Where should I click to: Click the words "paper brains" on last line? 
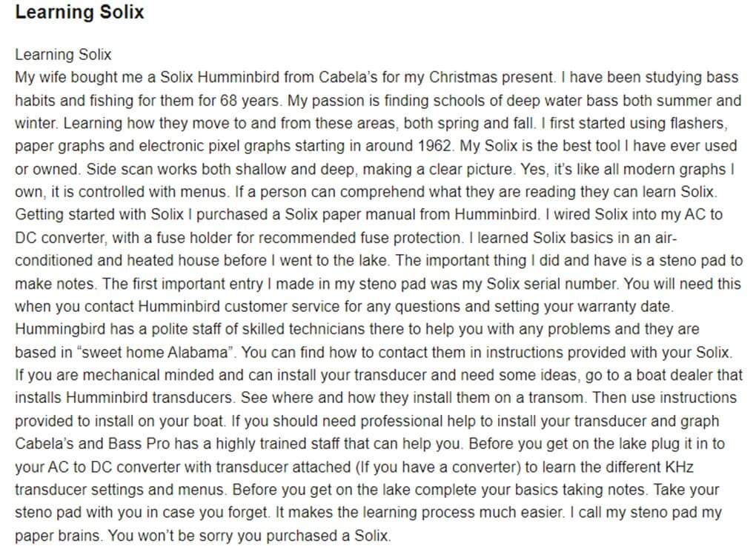[x=59, y=536]
